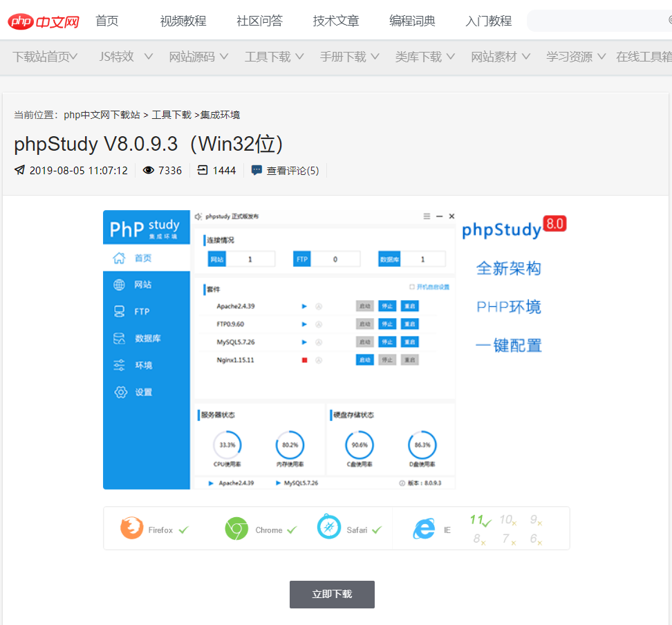
Task: Open the 技术文章 menu item
Action: 336,21
